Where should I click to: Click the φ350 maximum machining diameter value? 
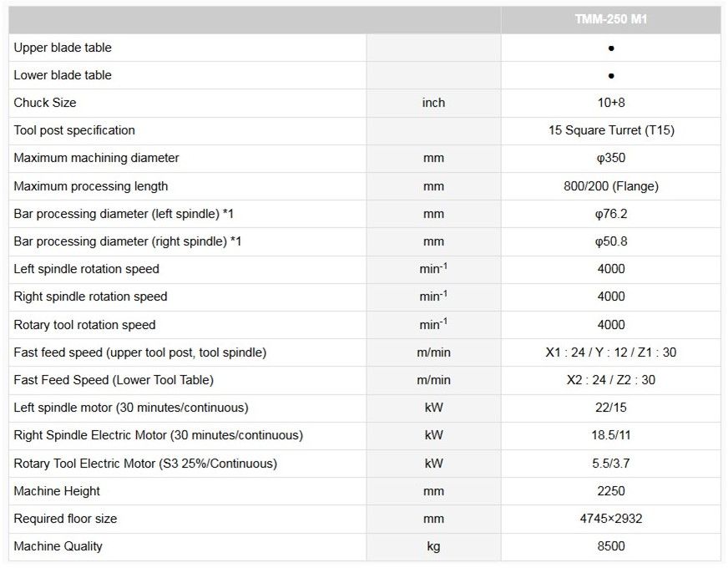click(610, 158)
